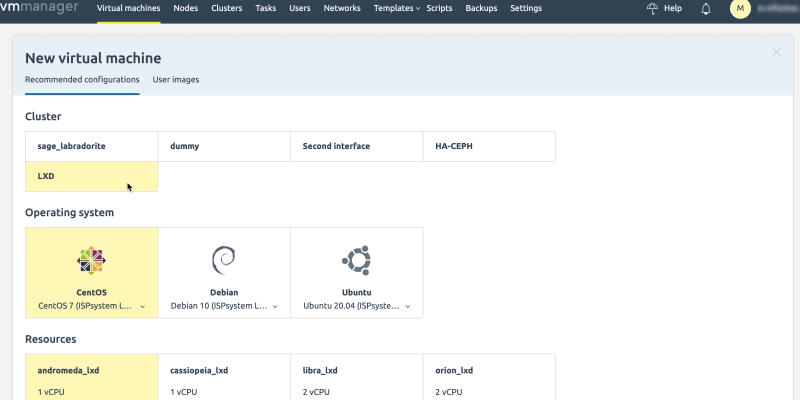Choose the cassiopeia_lxd resource preset
The width and height of the screenshot is (800, 400).
[224, 377]
